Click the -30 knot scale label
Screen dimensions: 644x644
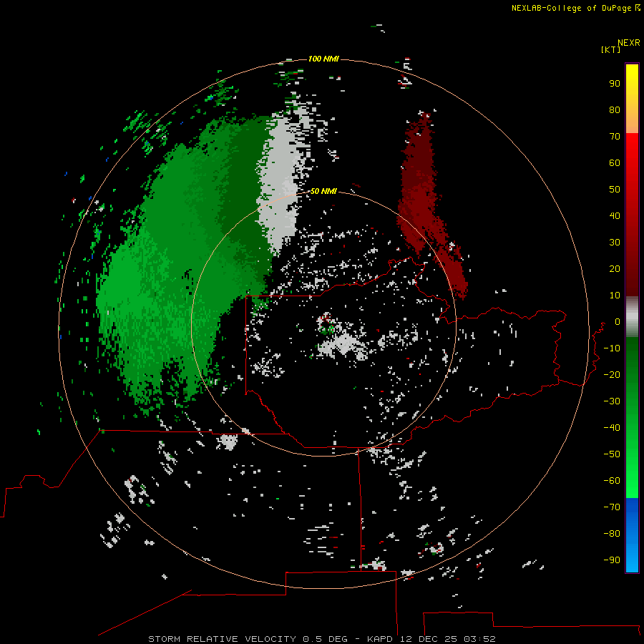point(612,401)
